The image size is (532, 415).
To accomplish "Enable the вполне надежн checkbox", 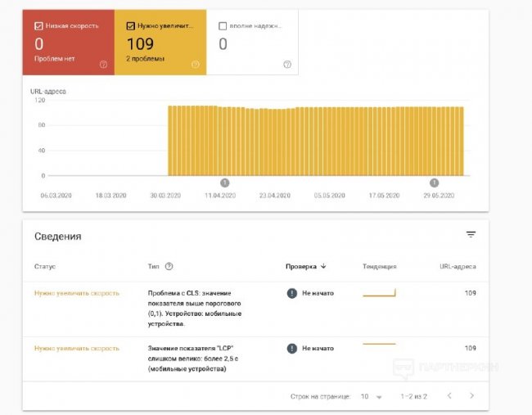I will 223,25.
